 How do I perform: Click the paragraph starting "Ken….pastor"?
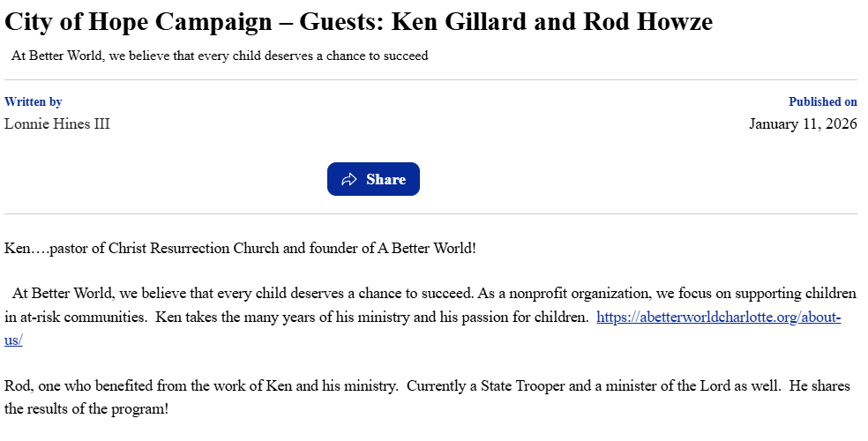tap(240, 248)
